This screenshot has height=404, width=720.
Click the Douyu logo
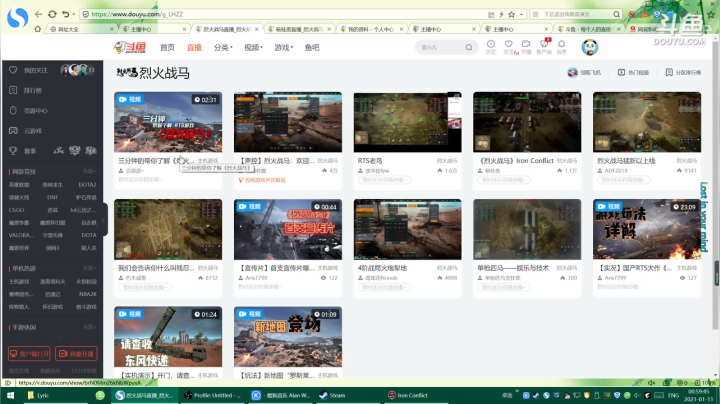click(130, 47)
